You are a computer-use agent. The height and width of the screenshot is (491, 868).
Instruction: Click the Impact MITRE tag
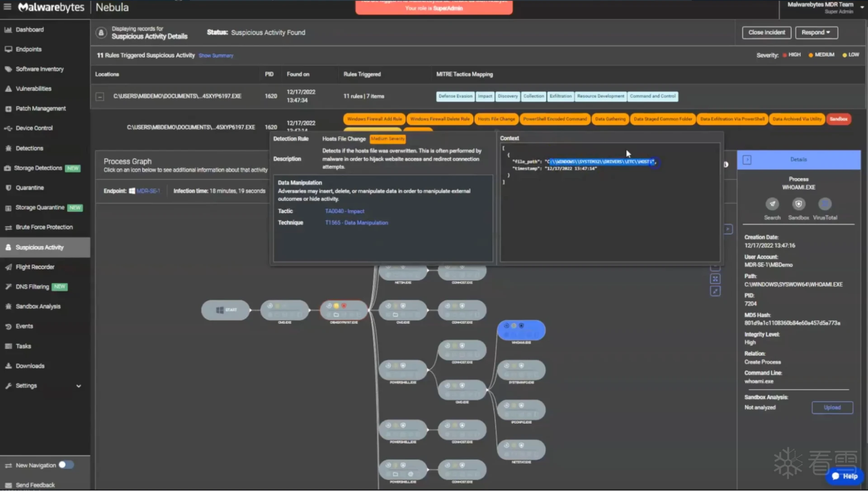coord(485,96)
